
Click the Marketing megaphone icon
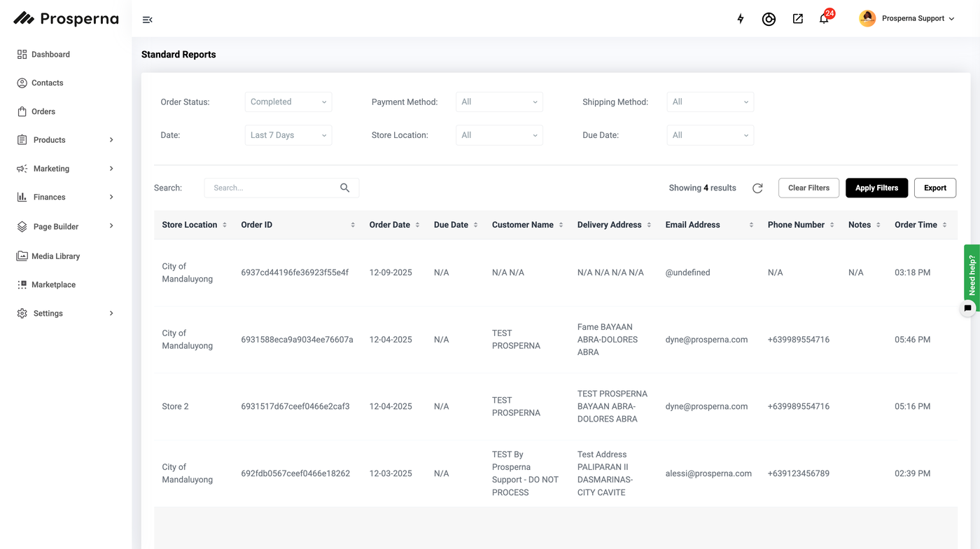(22, 169)
